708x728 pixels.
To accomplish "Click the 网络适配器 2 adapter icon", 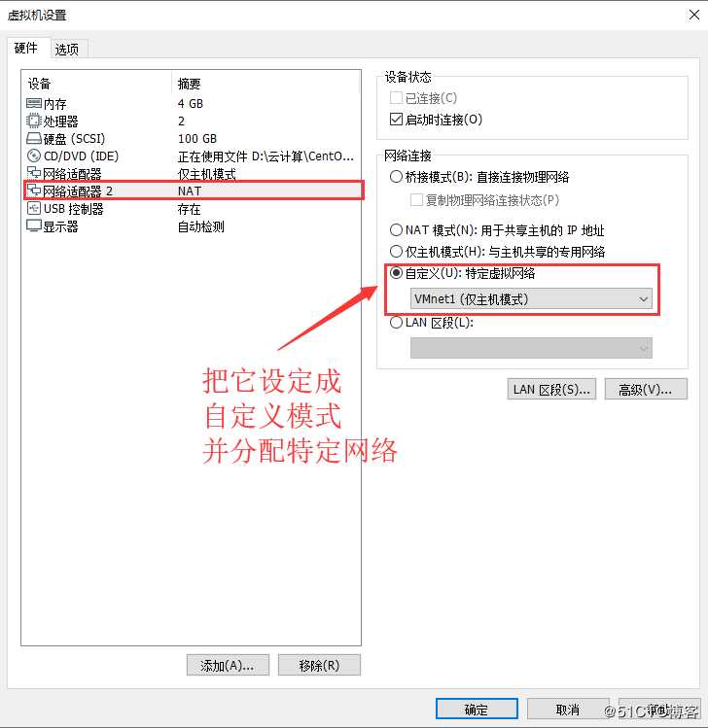I will (x=34, y=191).
